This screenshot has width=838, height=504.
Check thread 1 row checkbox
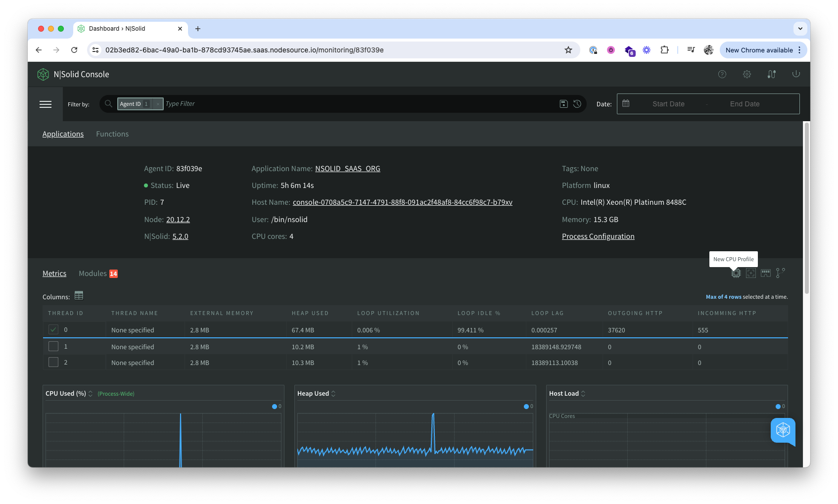coord(53,346)
